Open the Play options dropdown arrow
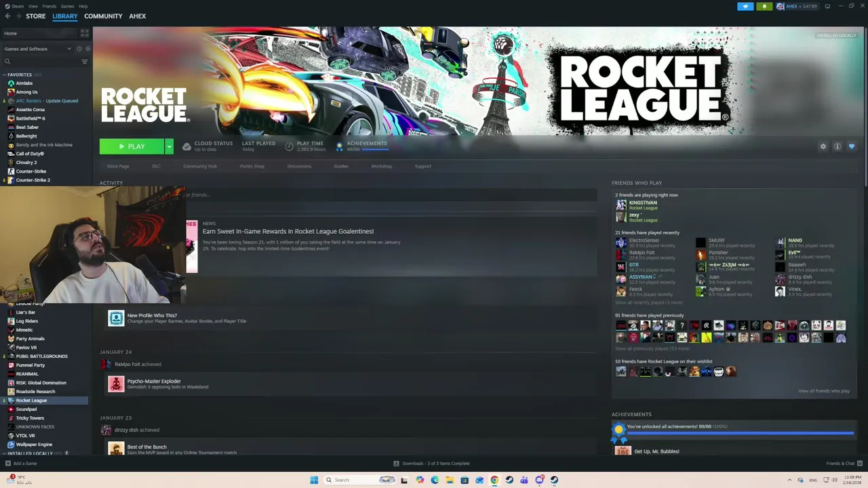The height and width of the screenshot is (488, 868). [x=169, y=146]
